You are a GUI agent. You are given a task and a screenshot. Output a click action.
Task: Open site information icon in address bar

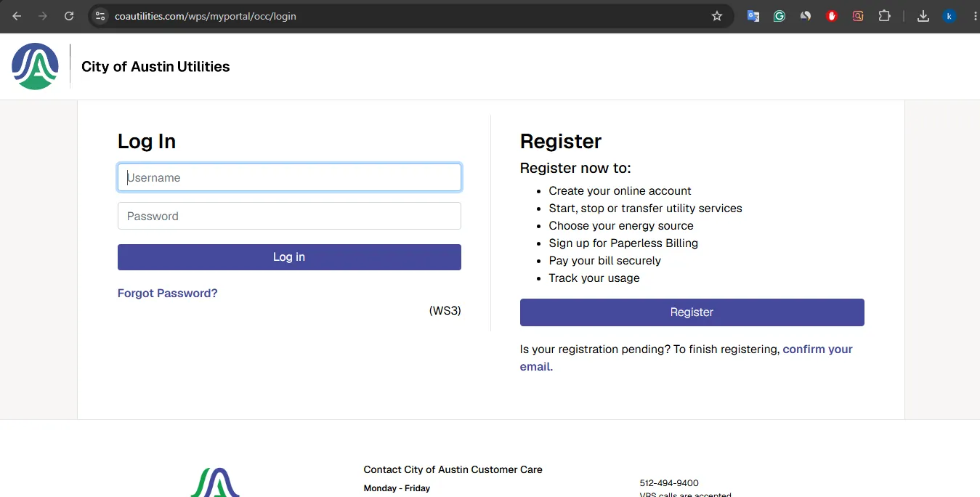tap(100, 16)
